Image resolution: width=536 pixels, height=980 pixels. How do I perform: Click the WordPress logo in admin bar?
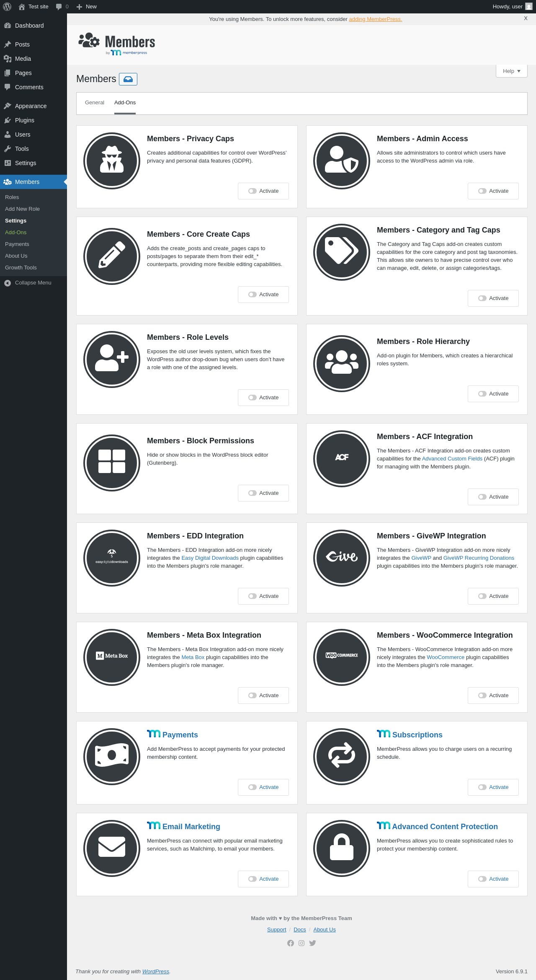[7, 7]
